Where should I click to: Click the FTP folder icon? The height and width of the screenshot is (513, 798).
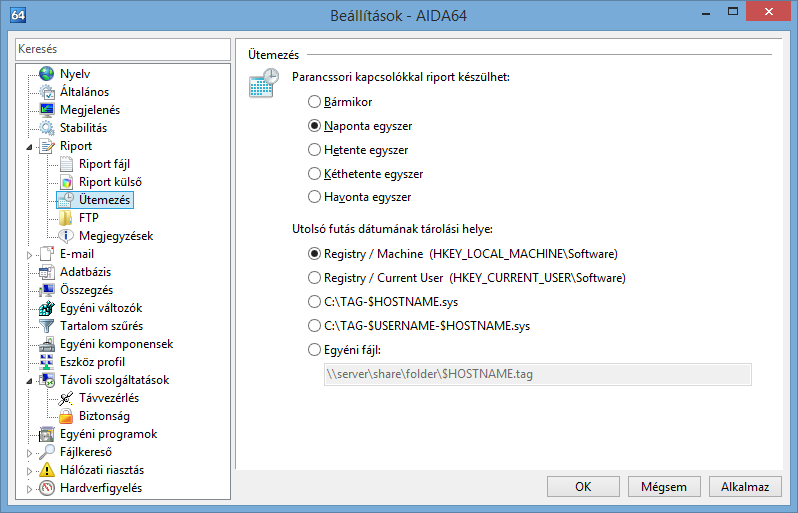[66, 218]
